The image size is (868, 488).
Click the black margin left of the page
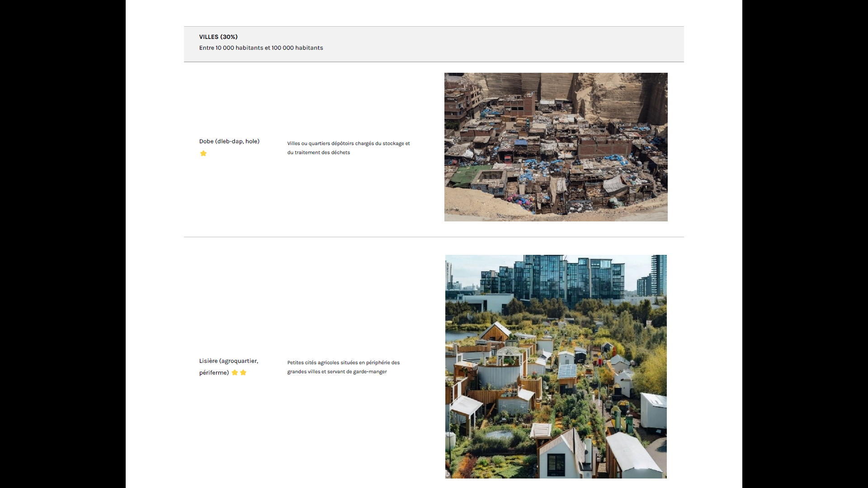coord(62,244)
